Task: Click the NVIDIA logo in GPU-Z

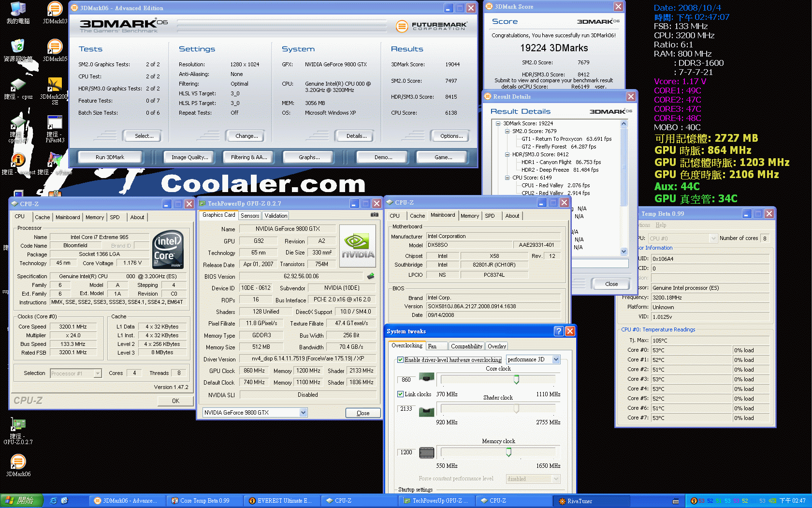Action: click(x=358, y=246)
